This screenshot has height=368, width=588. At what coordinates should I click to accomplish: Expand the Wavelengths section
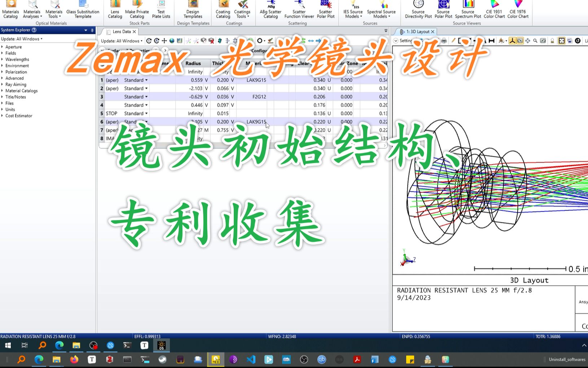[x=2, y=59]
